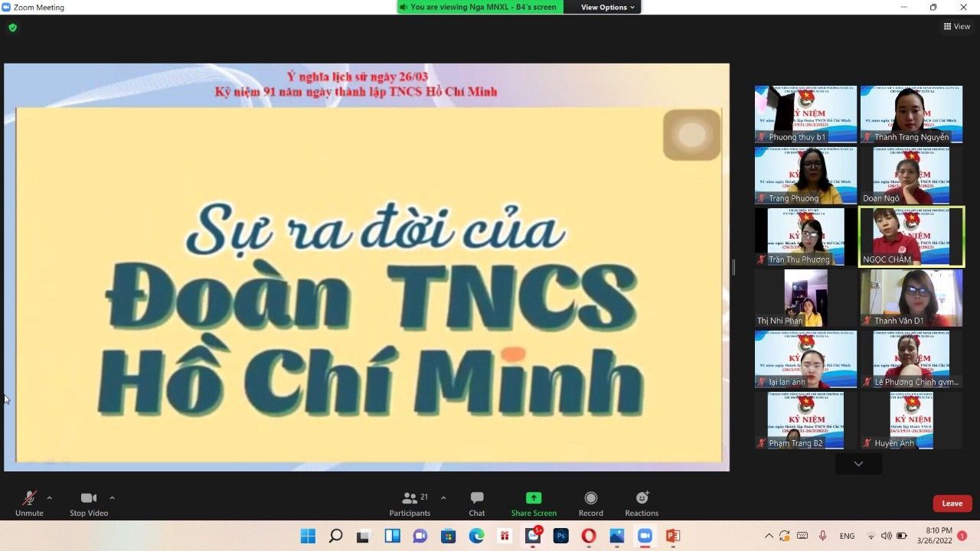Open the View Options dropdown
The height and width of the screenshot is (551, 980).
point(608,7)
